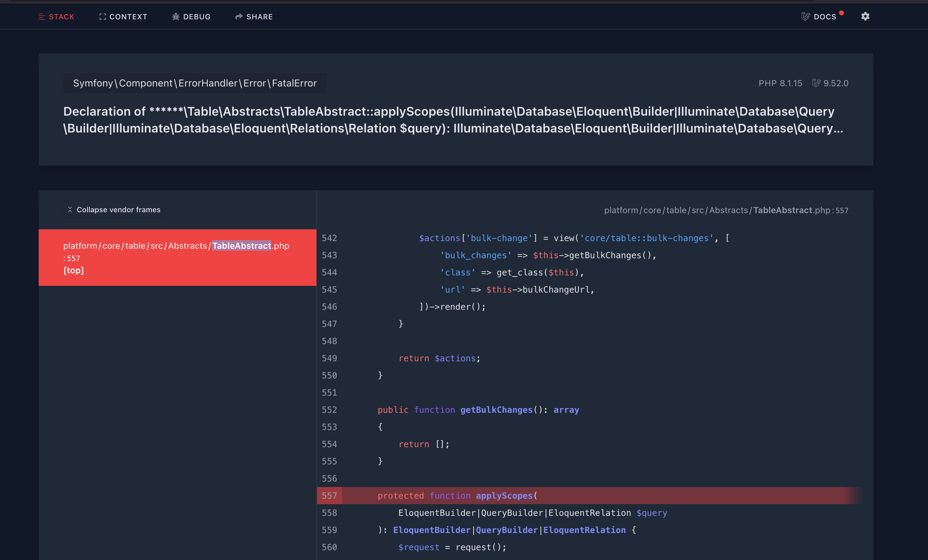Viewport: 928px width, 560px height.
Task: Click the FatalError exception class label
Action: click(195, 83)
